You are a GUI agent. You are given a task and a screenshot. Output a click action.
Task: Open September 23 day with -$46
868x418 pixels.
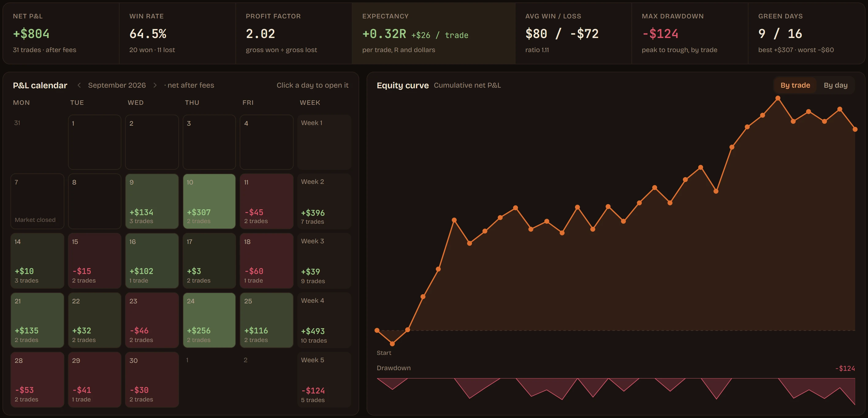(x=152, y=320)
